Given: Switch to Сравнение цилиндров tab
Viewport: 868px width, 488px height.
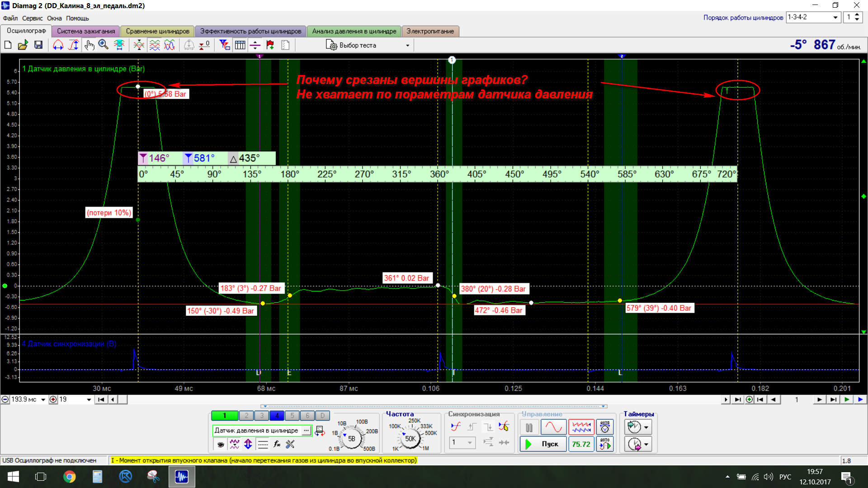Looking at the screenshot, I should click(x=157, y=31).
